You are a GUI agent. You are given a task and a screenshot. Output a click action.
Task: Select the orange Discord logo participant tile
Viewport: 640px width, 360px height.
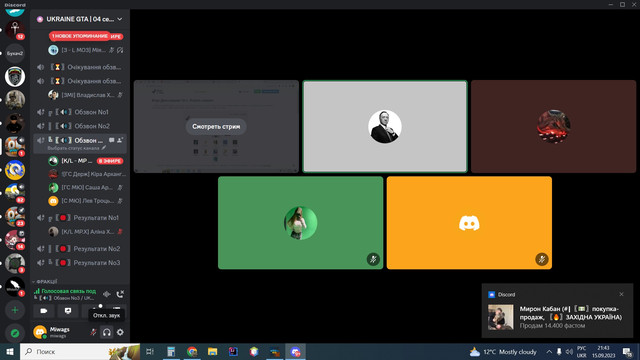[469, 223]
